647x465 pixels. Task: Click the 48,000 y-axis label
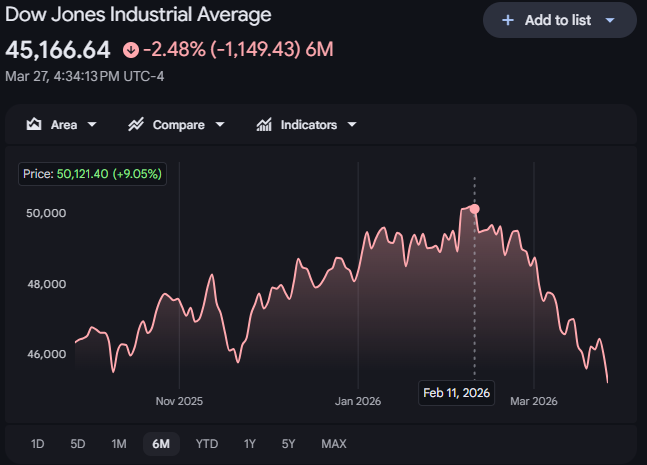point(46,284)
